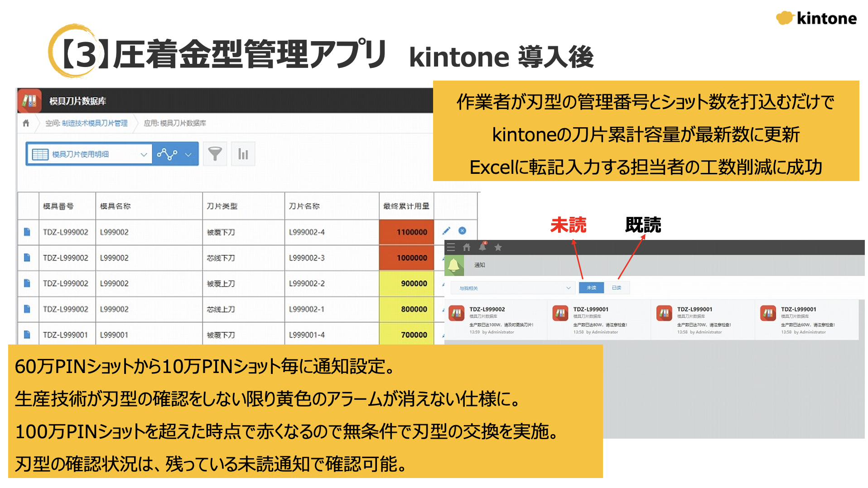Click the yellow 900000 usage cell
The height and width of the screenshot is (488, 868).
(x=406, y=284)
